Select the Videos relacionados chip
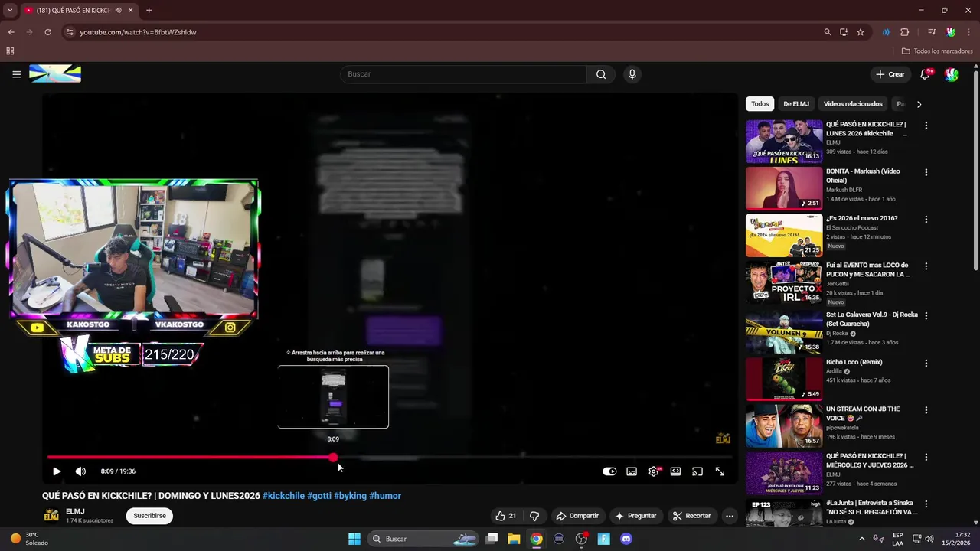The image size is (980, 551). (x=853, y=104)
